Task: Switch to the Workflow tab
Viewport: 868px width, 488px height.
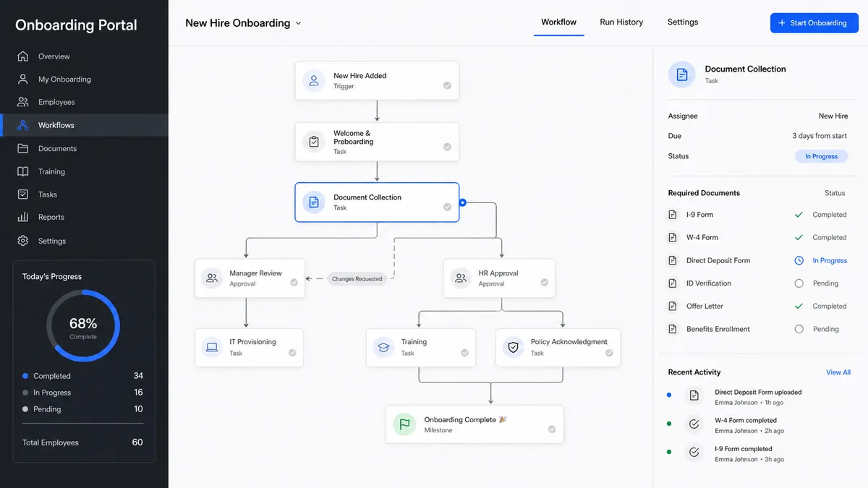Action: 558,22
